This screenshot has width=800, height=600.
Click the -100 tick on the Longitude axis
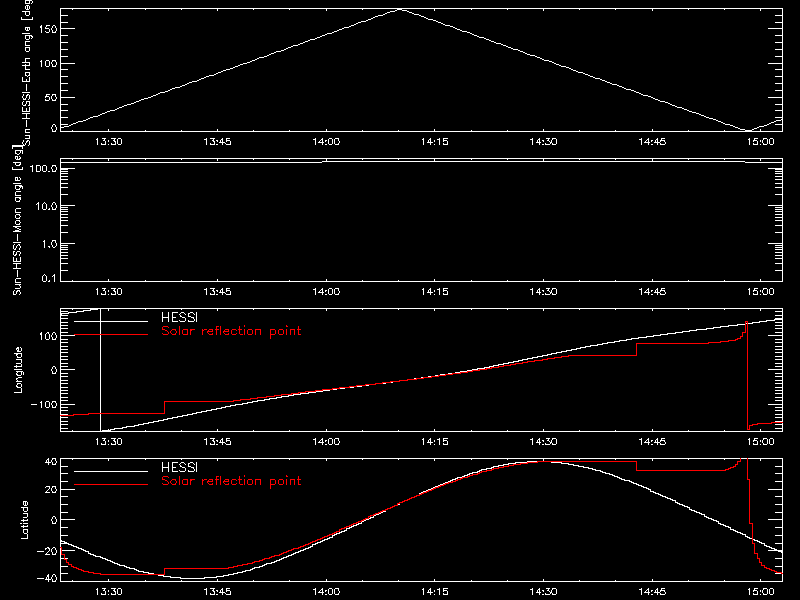click(44, 405)
